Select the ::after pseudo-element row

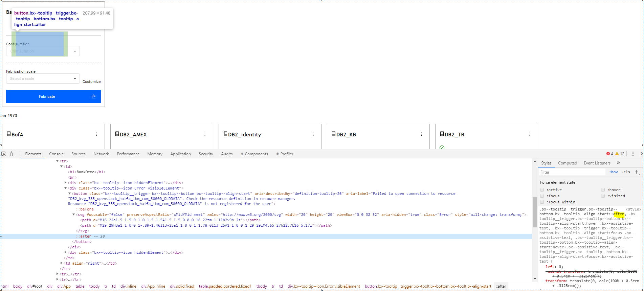click(x=266, y=236)
